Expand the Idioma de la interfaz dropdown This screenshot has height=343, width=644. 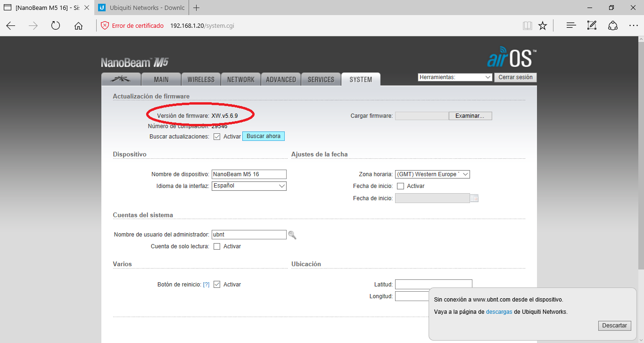click(249, 186)
